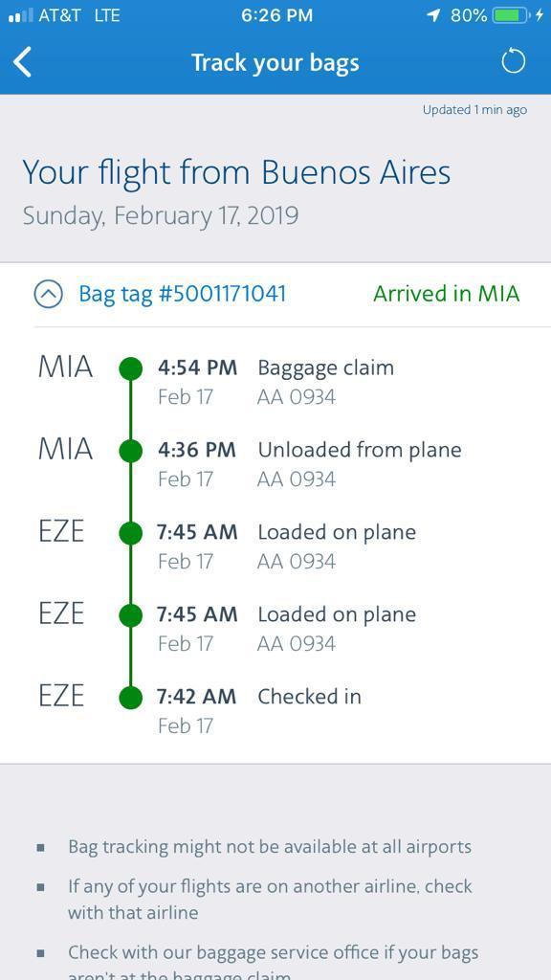
Task: Collapse the bag tag chevron circle
Action: click(48, 294)
